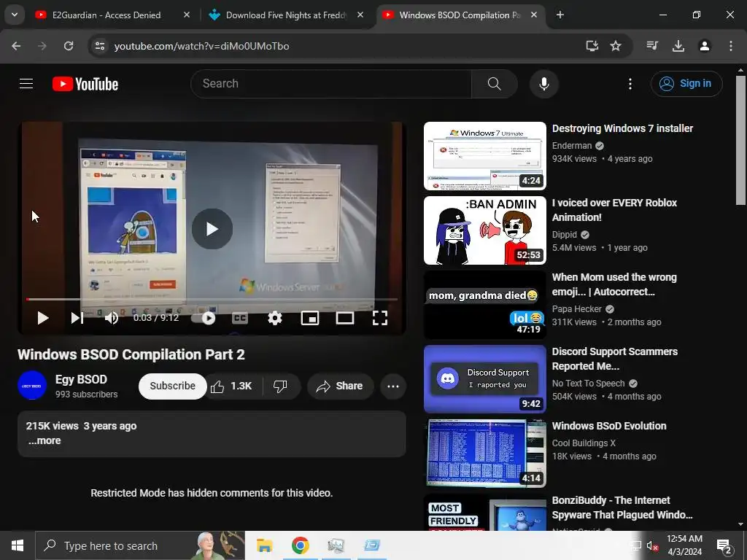Open more actions ellipsis beside Share

[x=393, y=386]
